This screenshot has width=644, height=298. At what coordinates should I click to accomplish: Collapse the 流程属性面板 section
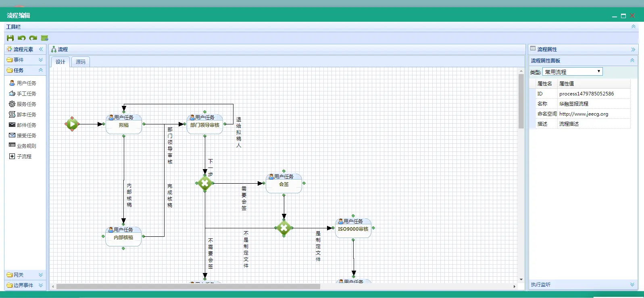[632, 60]
